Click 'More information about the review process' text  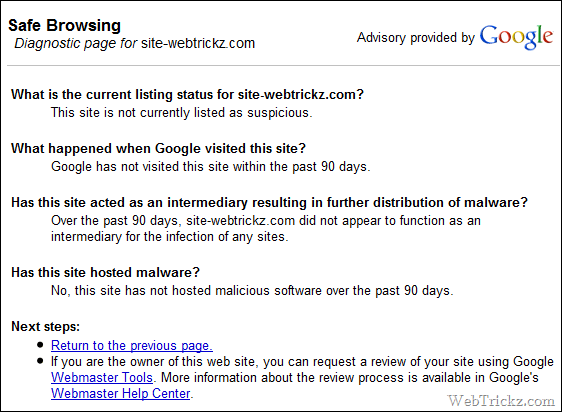(x=349, y=378)
